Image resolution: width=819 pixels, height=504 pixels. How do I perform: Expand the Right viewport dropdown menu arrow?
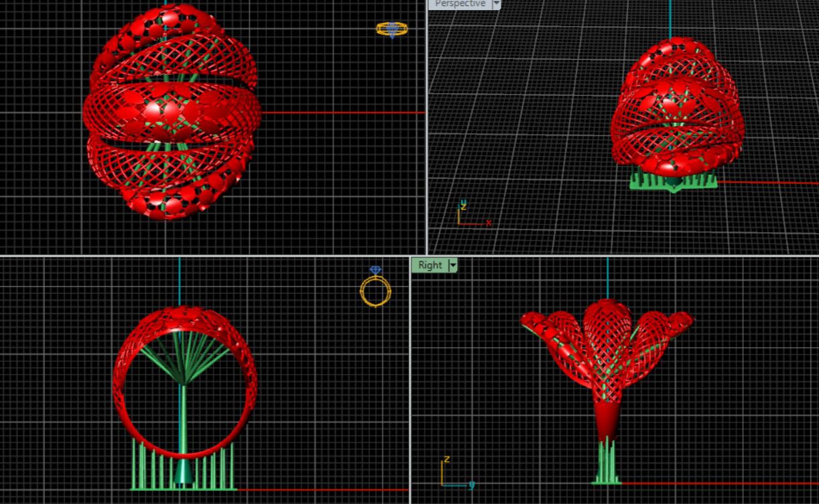pyautogui.click(x=453, y=265)
